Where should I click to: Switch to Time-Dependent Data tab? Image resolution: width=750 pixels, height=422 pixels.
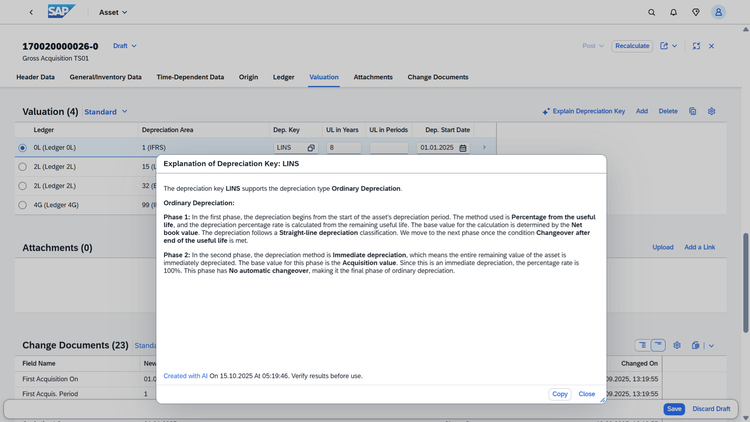click(x=190, y=77)
